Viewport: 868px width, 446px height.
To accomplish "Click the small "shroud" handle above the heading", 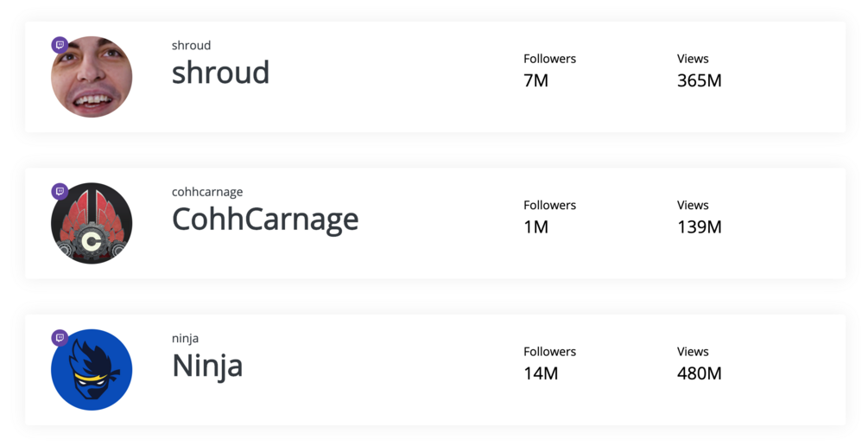I will point(191,46).
